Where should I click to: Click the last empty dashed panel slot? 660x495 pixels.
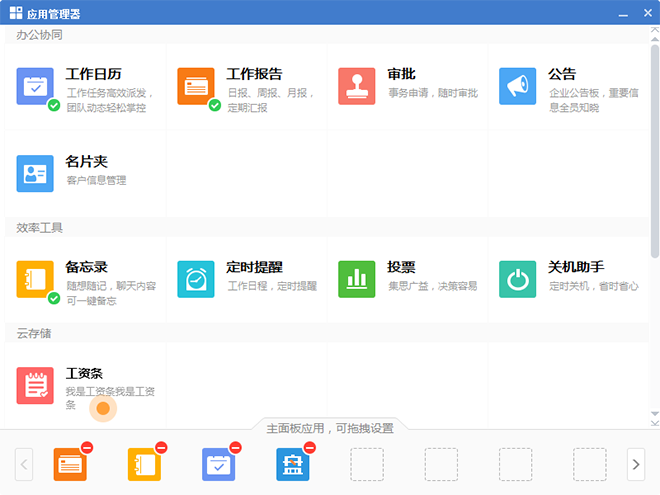(589, 464)
